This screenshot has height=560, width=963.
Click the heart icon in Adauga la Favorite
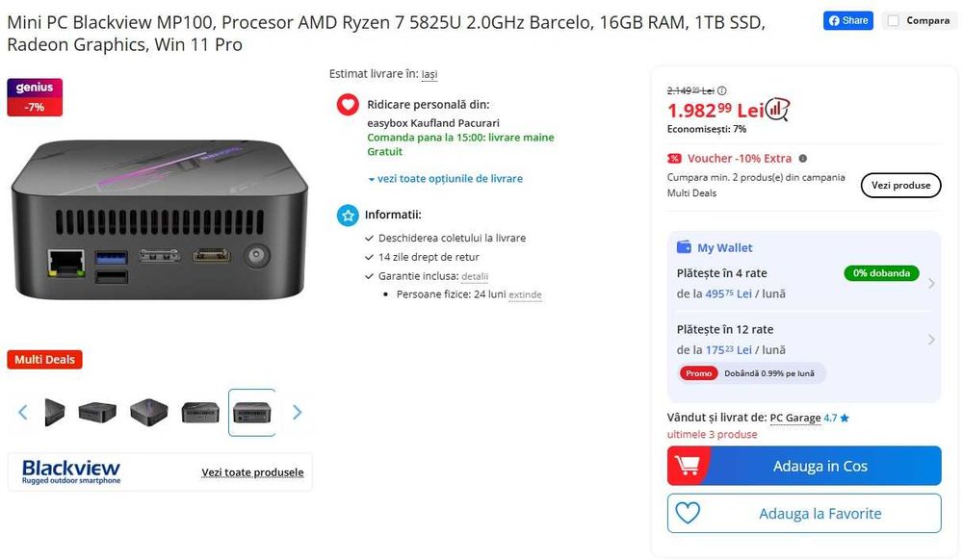[x=688, y=513]
